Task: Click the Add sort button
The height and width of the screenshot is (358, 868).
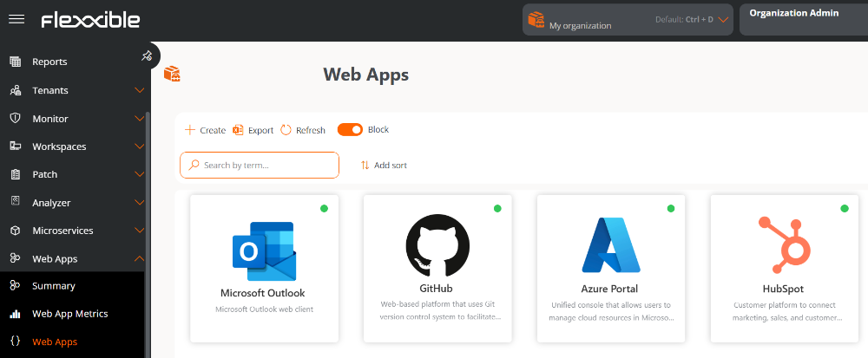Action: click(384, 166)
